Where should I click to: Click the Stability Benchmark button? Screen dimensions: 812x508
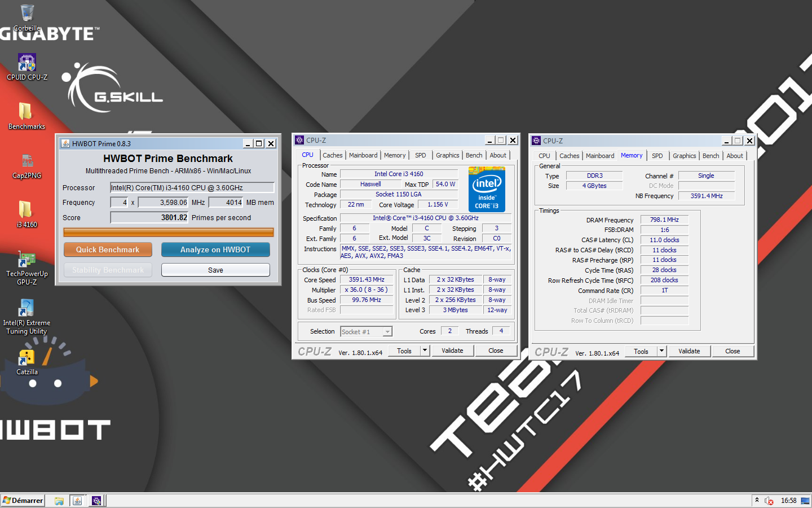pyautogui.click(x=108, y=270)
